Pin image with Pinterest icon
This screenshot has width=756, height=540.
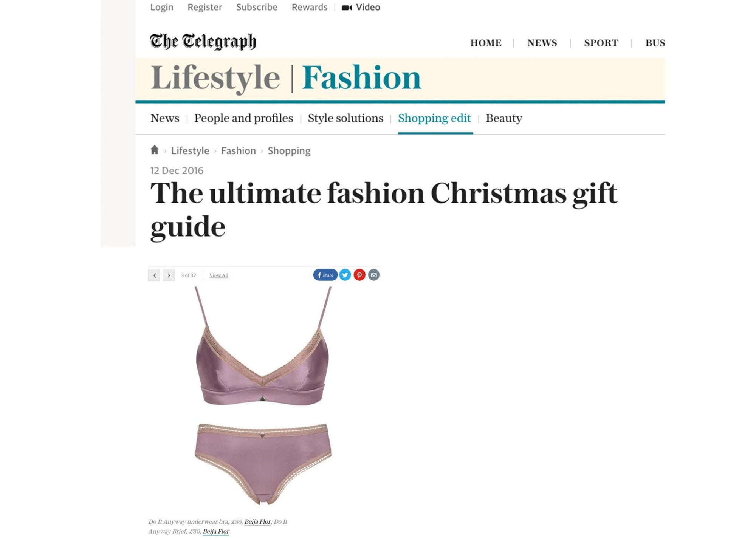click(x=359, y=275)
